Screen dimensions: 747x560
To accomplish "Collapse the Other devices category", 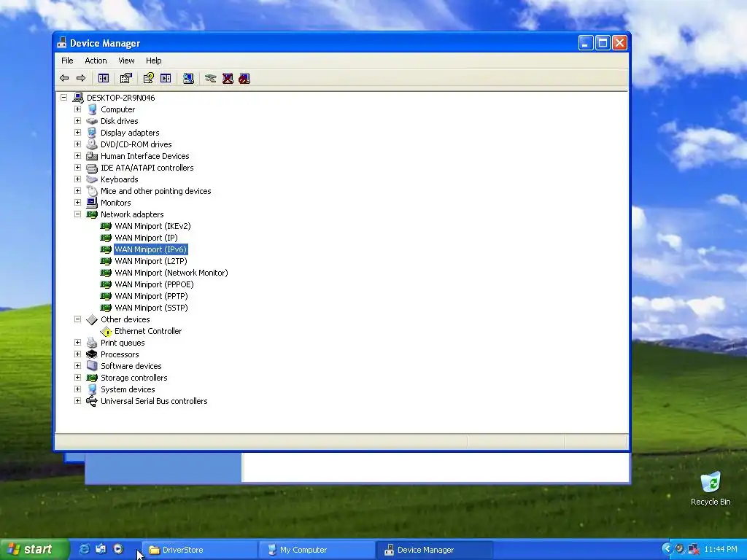I will click(x=77, y=319).
